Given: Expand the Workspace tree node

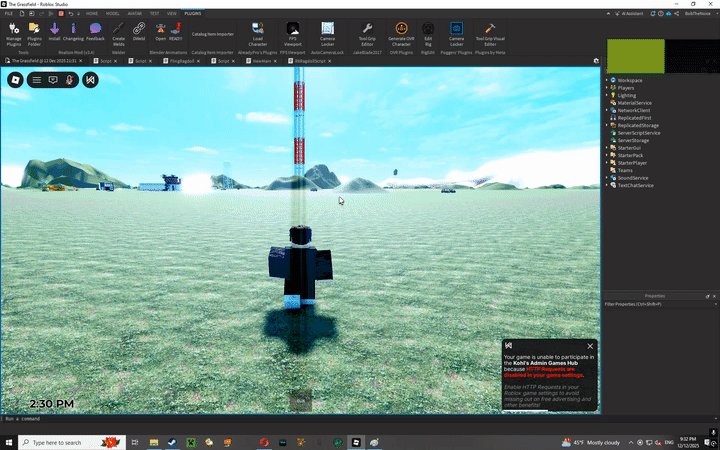Looking at the screenshot, I should tap(607, 79).
